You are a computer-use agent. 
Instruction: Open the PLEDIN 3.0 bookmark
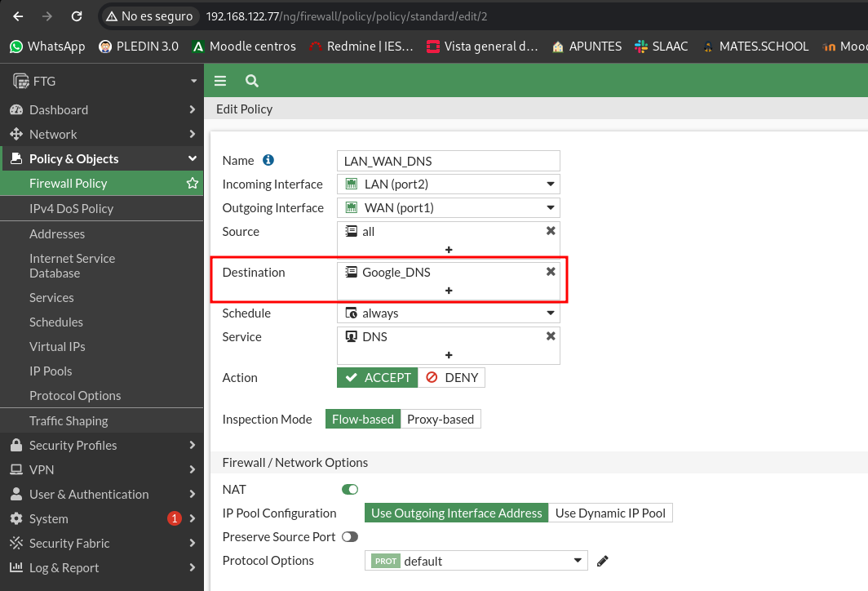point(139,47)
